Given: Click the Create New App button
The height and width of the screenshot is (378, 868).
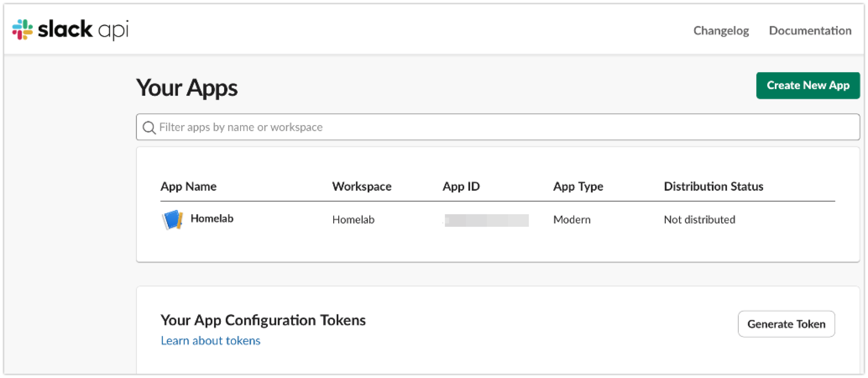Looking at the screenshot, I should click(x=808, y=86).
